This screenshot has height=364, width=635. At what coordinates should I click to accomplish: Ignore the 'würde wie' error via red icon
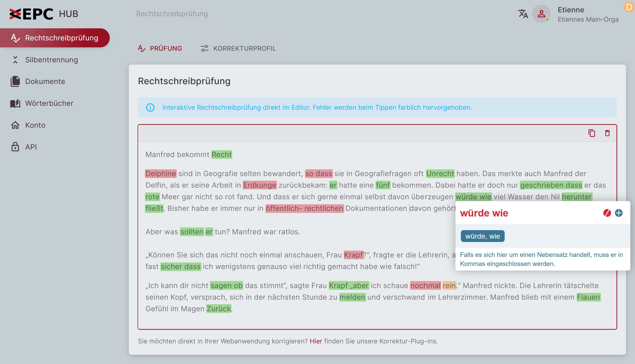[607, 213]
